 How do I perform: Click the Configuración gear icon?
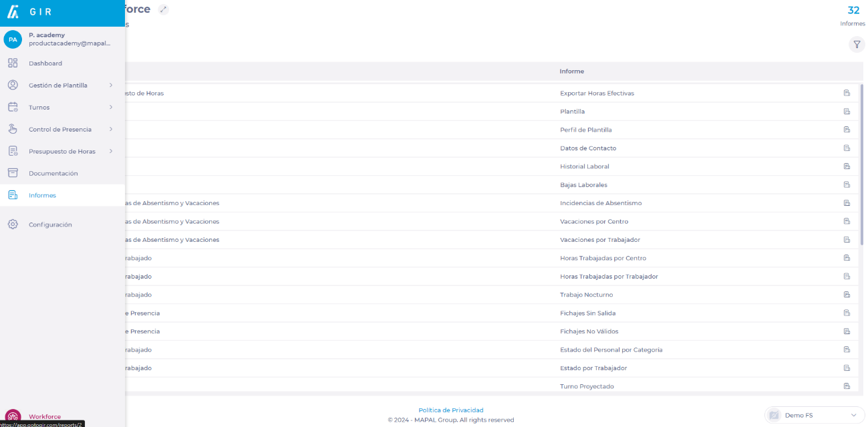pyautogui.click(x=13, y=225)
